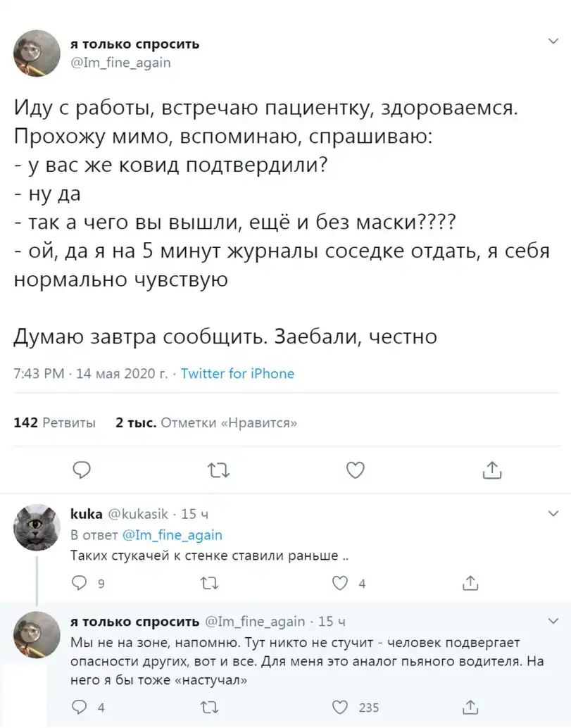Reply to the author's last comment
Viewport: 571px width, 728px height.
[x=80, y=707]
